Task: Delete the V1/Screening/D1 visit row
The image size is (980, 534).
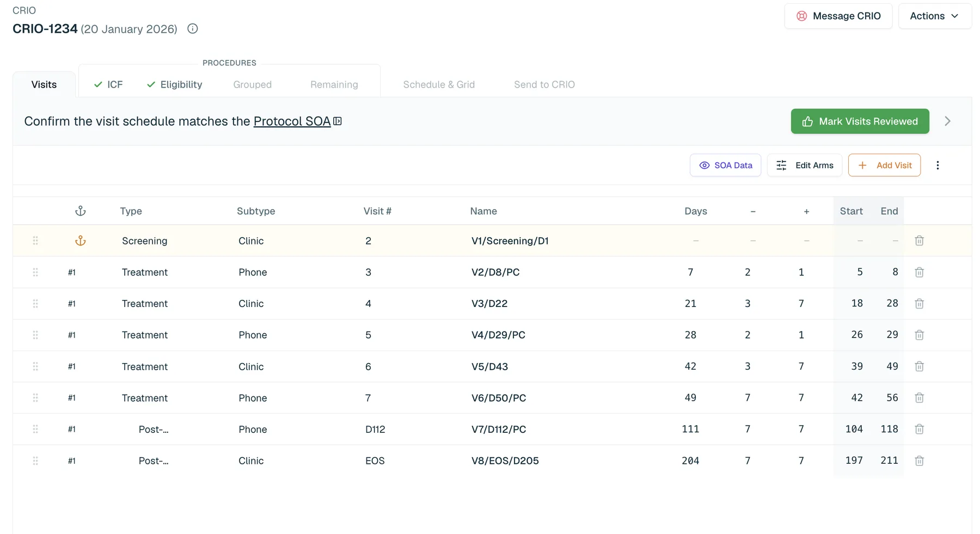Action: [919, 241]
